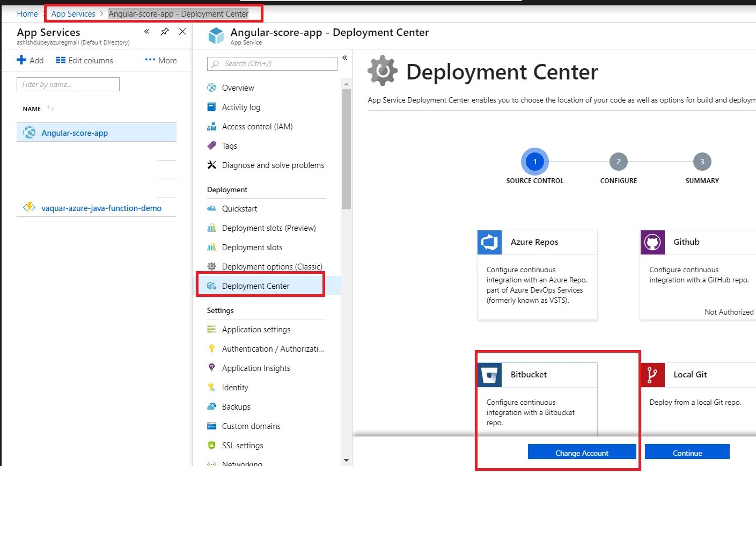Image resolution: width=756 pixels, height=546 pixels.
Task: Open vaquar-azure-java-function-demo
Action: [x=101, y=208]
